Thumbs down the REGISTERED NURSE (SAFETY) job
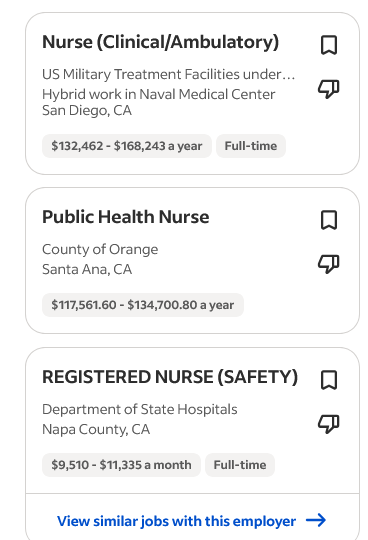The image size is (368, 540). (x=328, y=424)
